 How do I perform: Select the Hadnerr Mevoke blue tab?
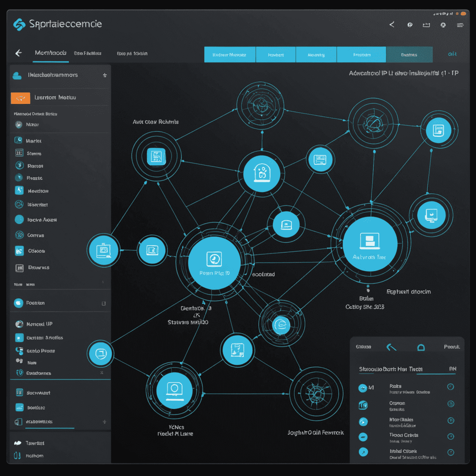coord(230,55)
